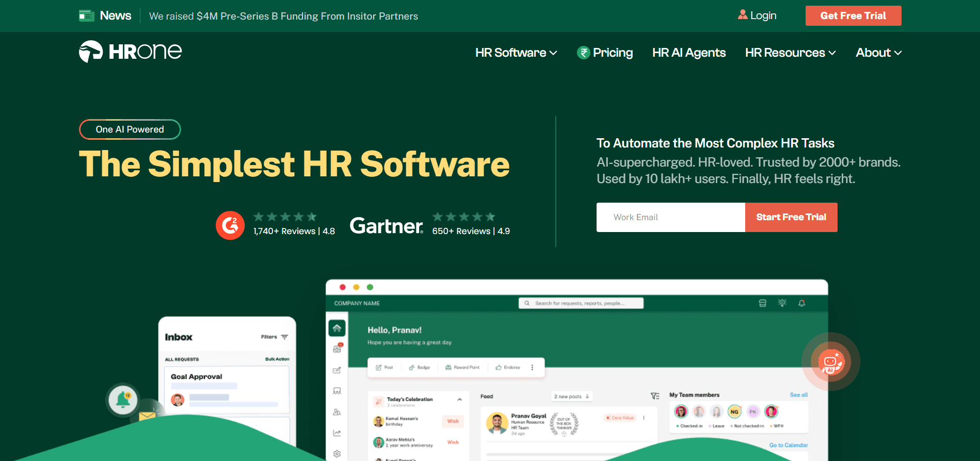Click Go to Calendar link
The width and height of the screenshot is (980, 461).
coord(789,445)
